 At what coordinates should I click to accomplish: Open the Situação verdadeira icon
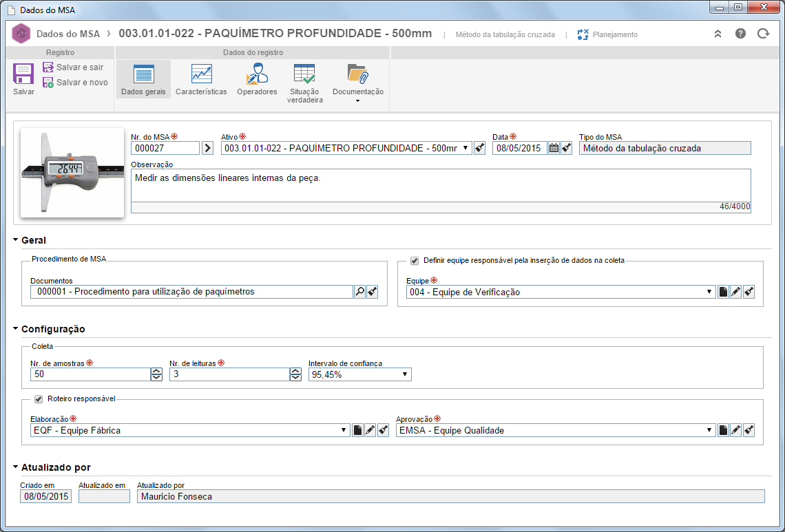point(304,74)
